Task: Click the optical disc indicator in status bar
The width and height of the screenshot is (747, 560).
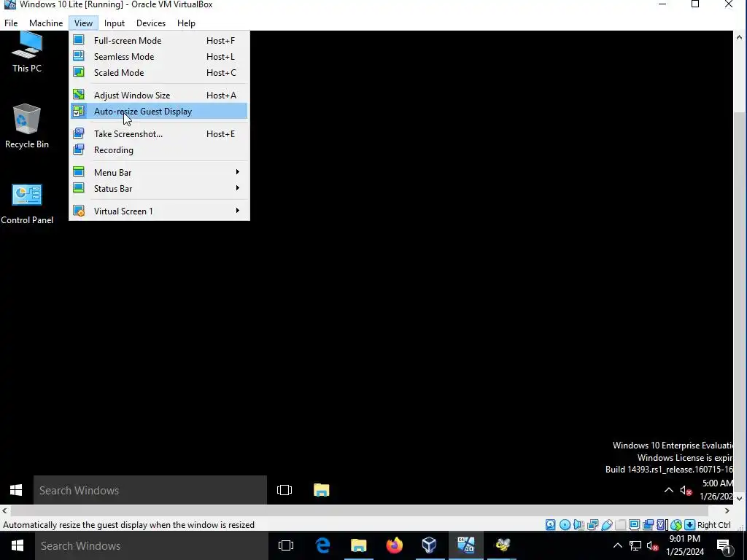Action: [x=565, y=525]
